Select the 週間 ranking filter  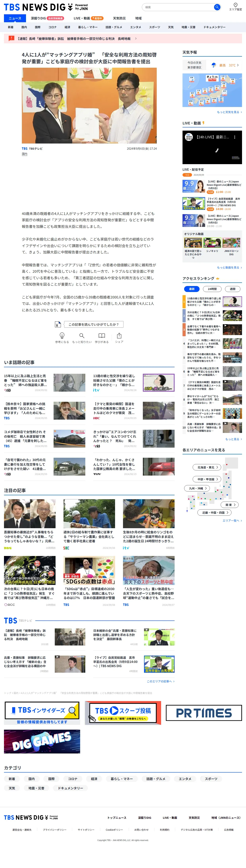pos(233,289)
